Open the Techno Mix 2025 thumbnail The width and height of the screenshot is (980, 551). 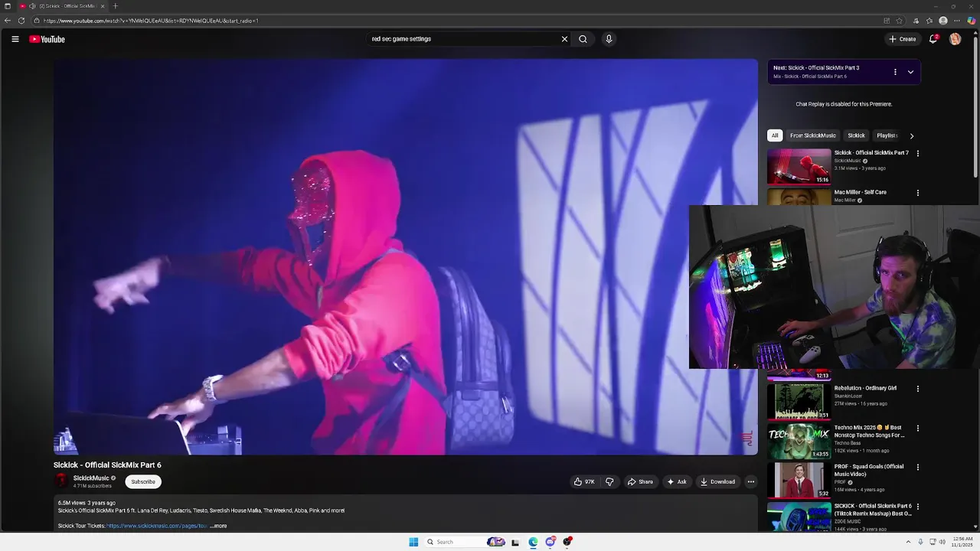tap(799, 441)
